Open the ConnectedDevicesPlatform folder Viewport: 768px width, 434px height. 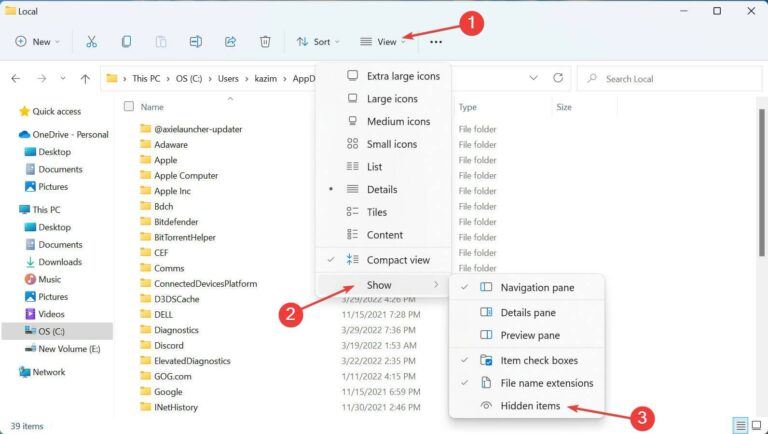point(198,284)
